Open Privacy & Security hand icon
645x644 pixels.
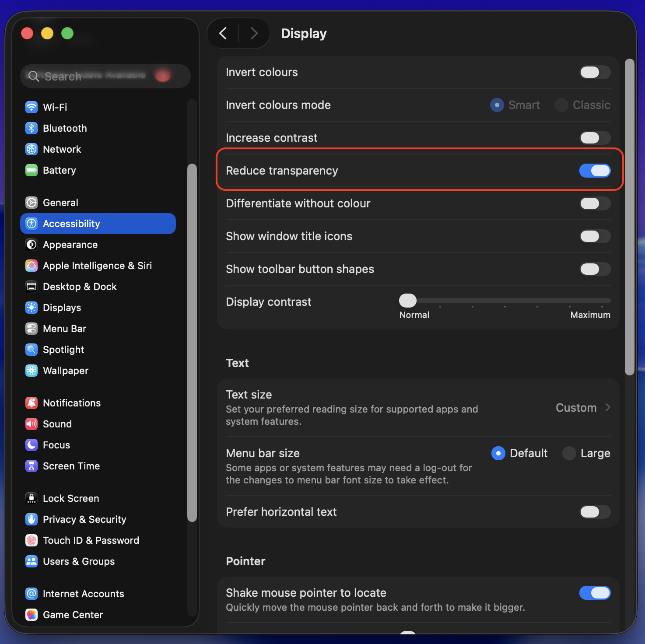pos(32,519)
